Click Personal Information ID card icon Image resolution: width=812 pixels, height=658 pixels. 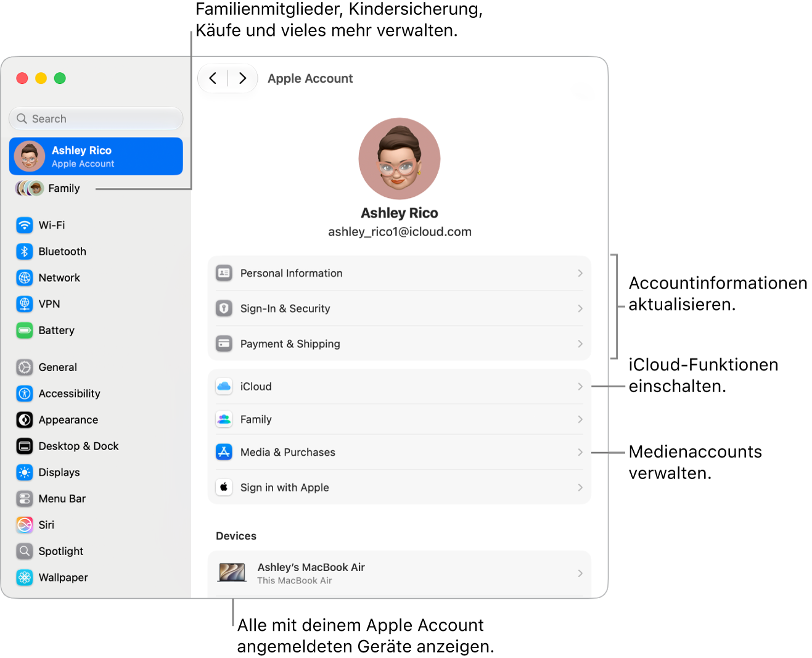[224, 273]
